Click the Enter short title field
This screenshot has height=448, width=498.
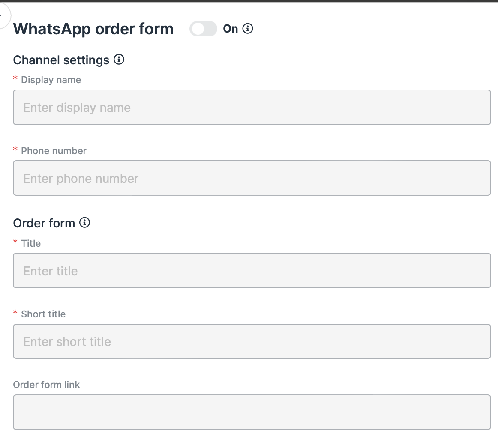click(x=252, y=341)
